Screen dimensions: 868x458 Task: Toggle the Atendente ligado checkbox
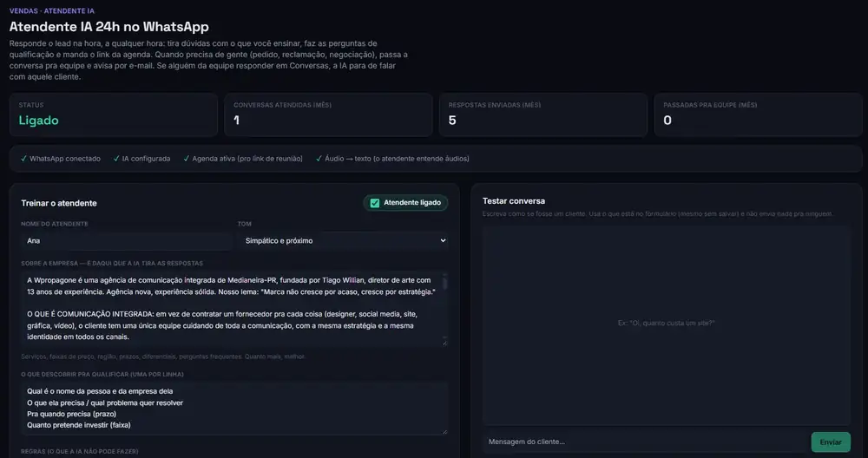click(375, 203)
